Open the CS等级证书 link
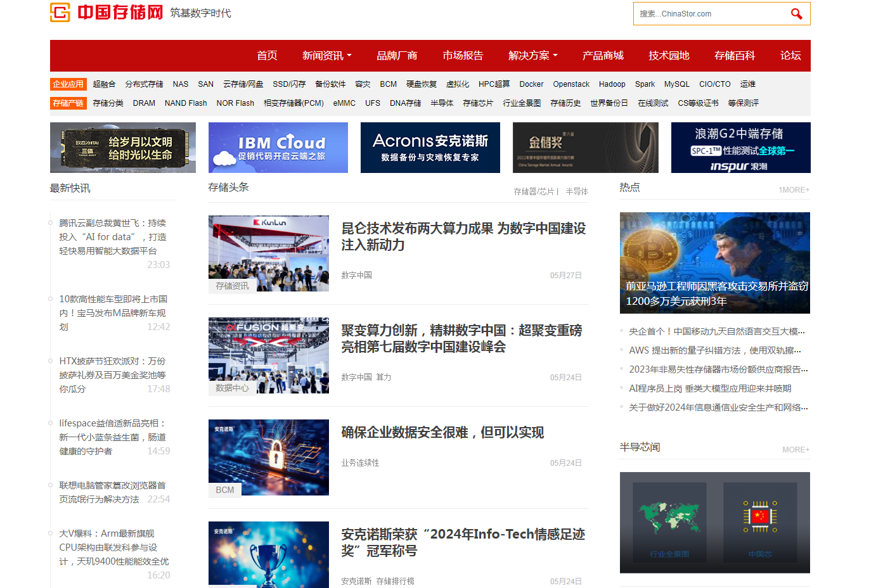 (698, 103)
